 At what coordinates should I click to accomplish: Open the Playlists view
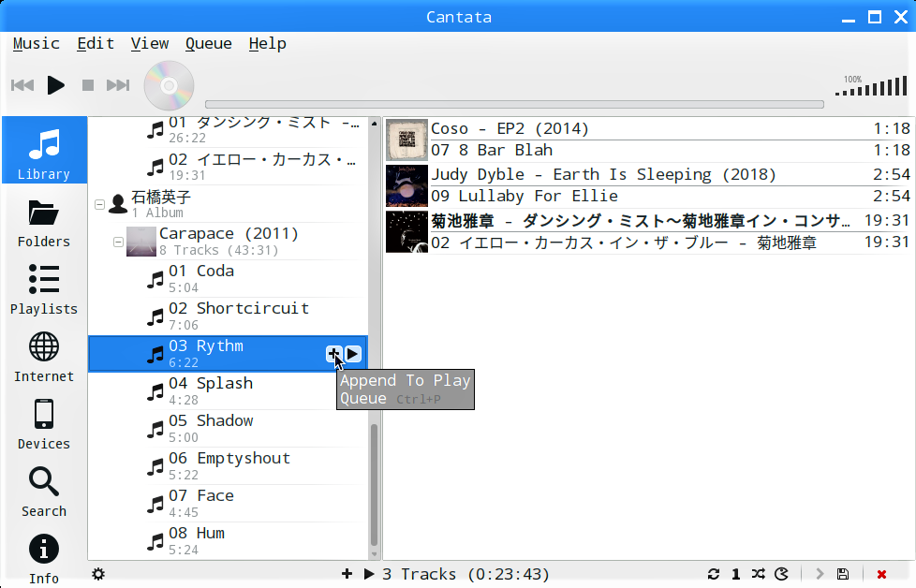click(44, 290)
